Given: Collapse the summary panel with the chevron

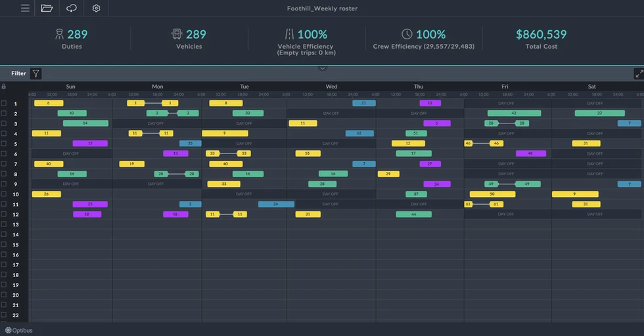Looking at the screenshot, I should [323, 68].
